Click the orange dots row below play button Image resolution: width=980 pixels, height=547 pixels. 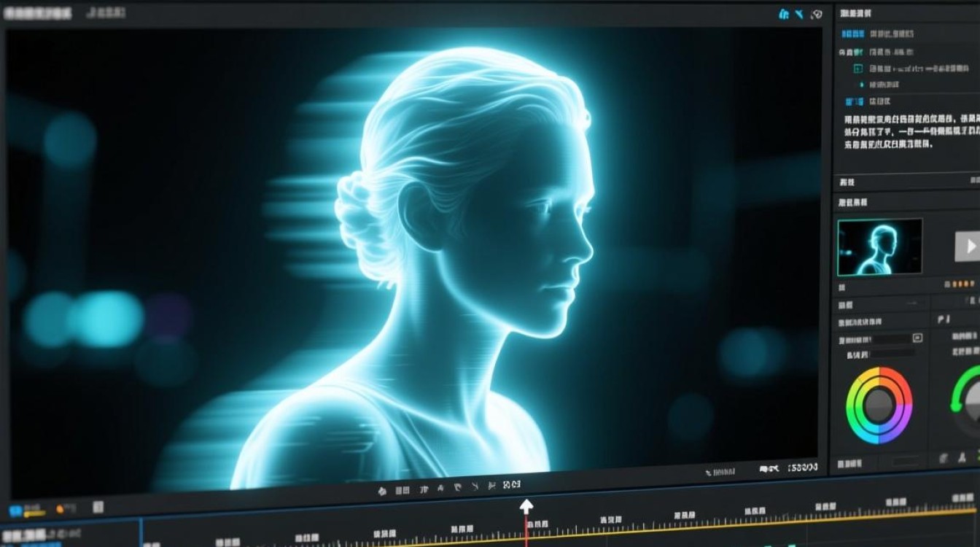962,283
